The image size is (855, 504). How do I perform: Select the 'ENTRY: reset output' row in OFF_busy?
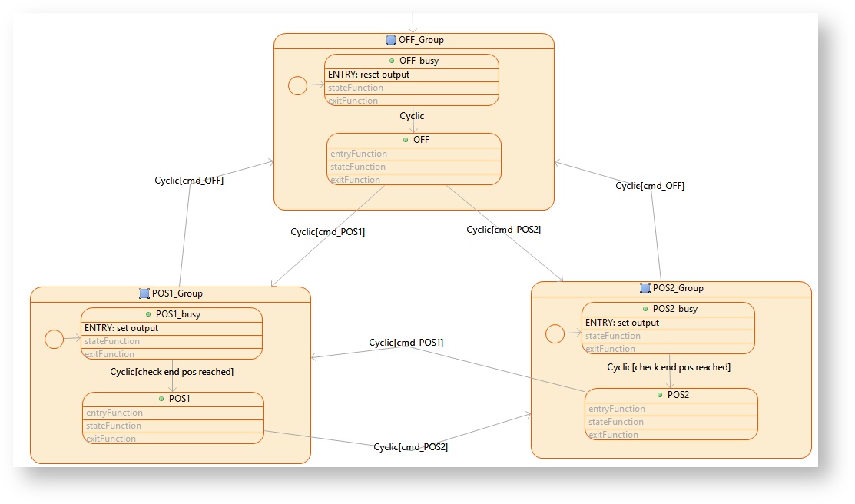click(412, 75)
